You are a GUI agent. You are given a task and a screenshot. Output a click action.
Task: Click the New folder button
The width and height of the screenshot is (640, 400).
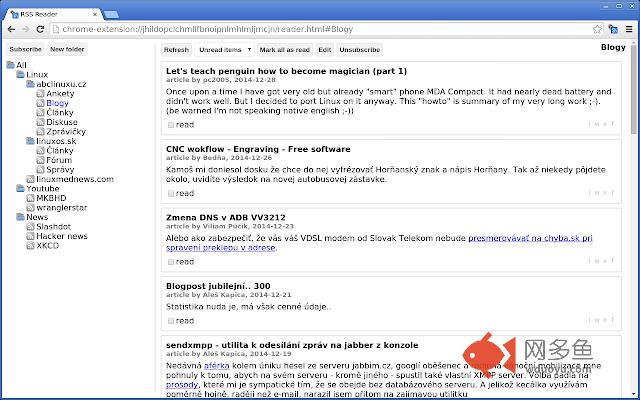67,49
